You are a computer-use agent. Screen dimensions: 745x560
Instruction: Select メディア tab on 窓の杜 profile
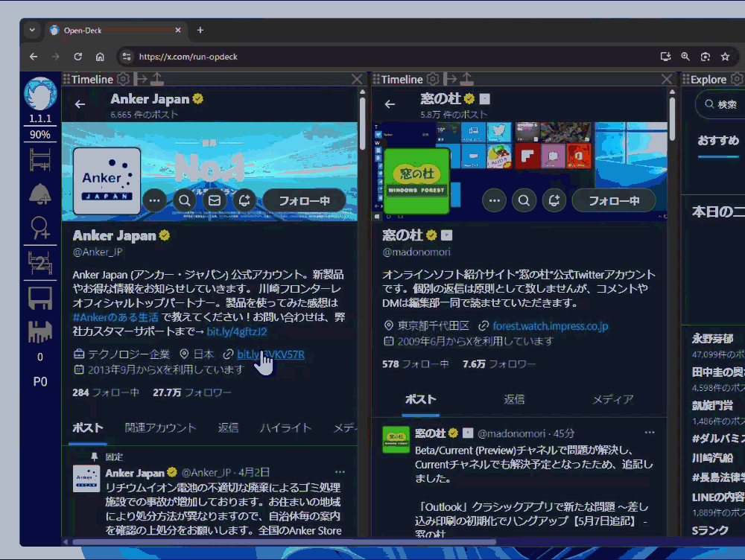click(x=613, y=399)
